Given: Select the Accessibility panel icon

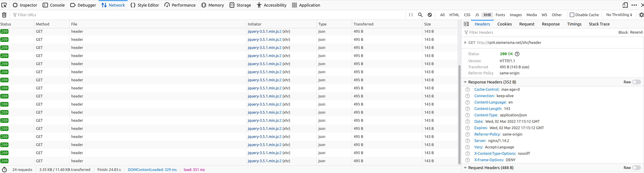Looking at the screenshot, I should [259, 5].
